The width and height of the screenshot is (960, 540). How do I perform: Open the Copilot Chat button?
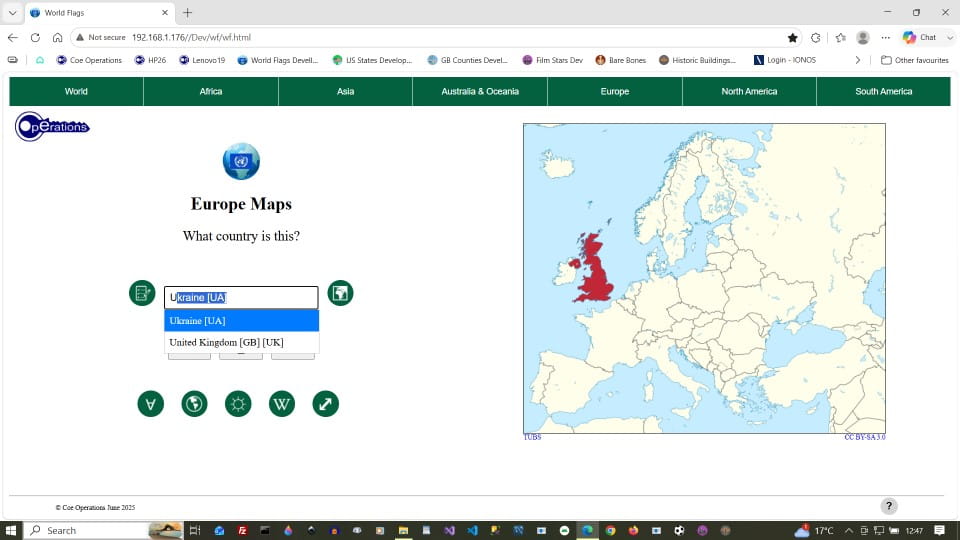pos(920,37)
